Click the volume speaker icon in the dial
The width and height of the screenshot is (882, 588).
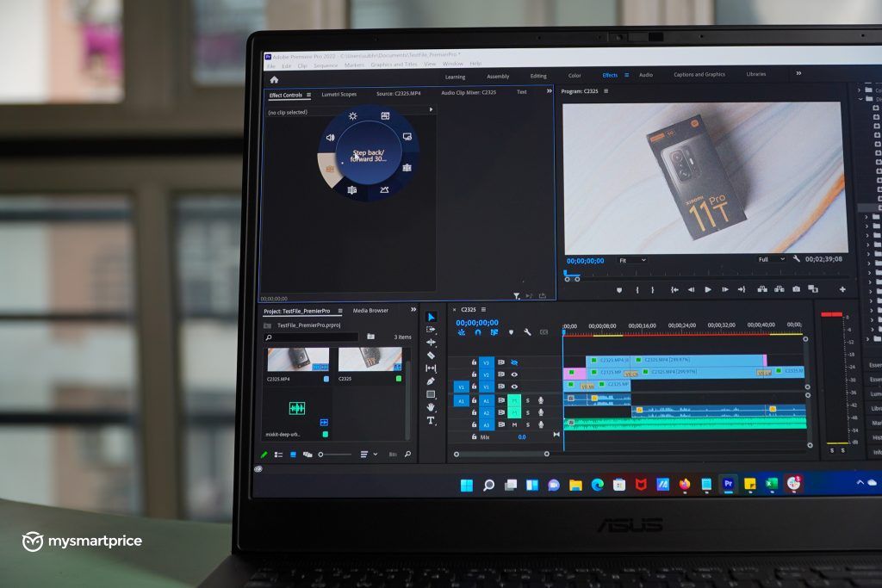point(330,137)
